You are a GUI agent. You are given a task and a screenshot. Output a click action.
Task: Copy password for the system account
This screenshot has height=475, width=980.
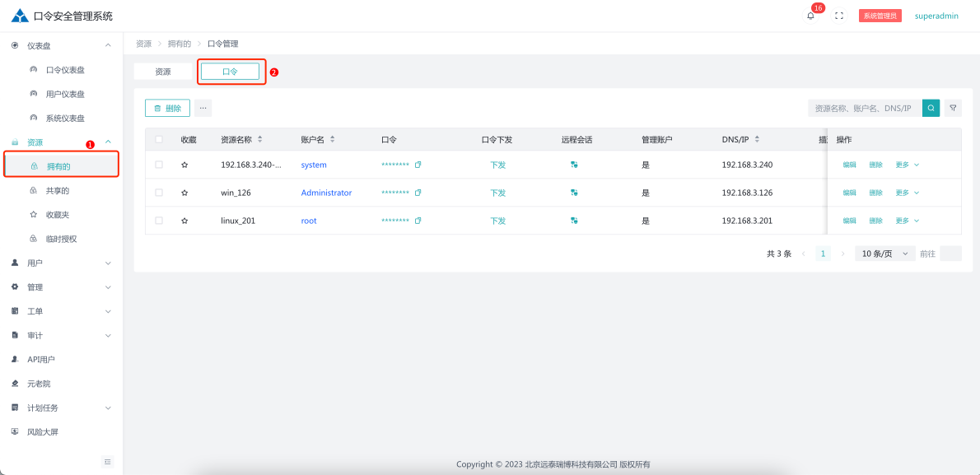[x=418, y=165]
